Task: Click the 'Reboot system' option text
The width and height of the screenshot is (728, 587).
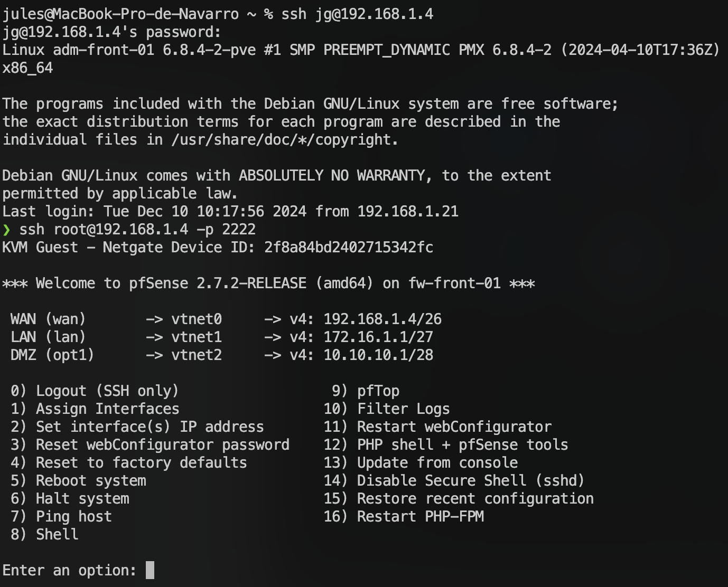Action: 91,481
